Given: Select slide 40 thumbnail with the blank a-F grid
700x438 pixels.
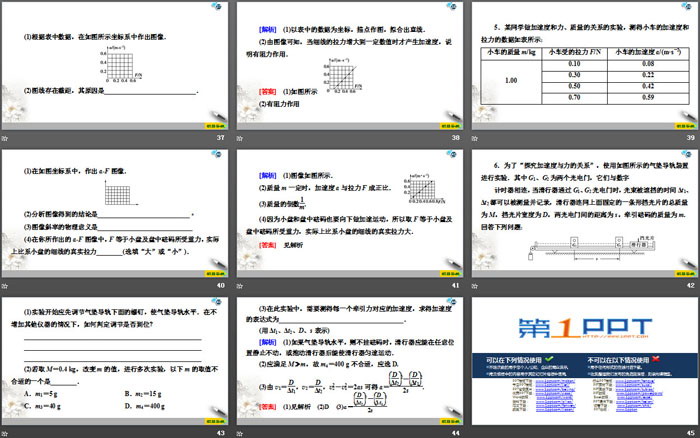Looking at the screenshot, I should (x=115, y=213).
